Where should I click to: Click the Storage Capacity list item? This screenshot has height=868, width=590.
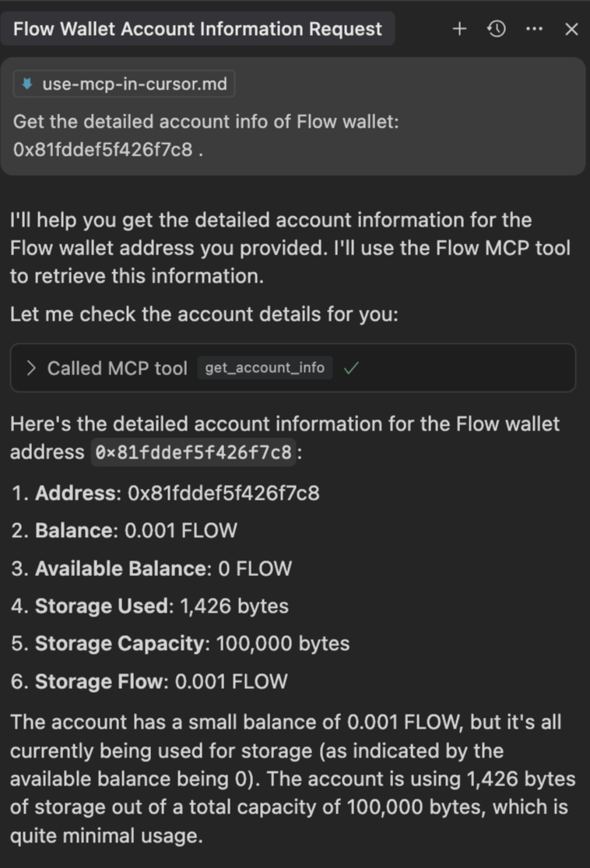tap(181, 644)
